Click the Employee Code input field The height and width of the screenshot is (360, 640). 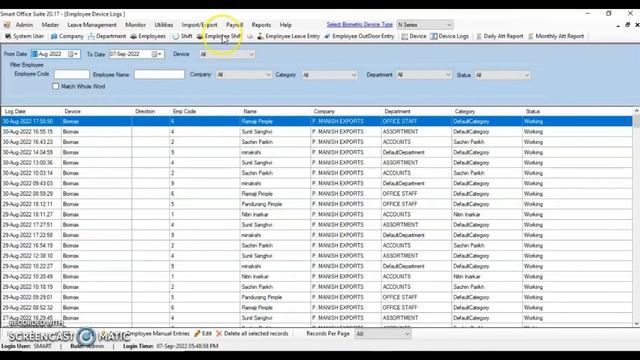coord(72,74)
